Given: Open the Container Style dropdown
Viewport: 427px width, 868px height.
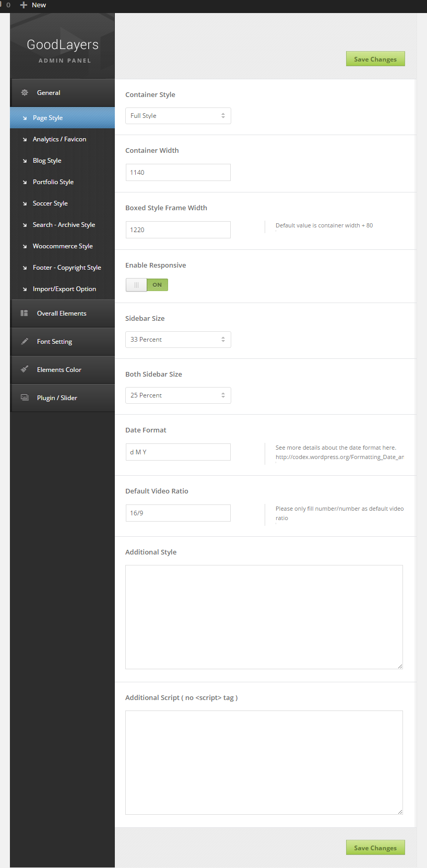Looking at the screenshot, I should [178, 116].
